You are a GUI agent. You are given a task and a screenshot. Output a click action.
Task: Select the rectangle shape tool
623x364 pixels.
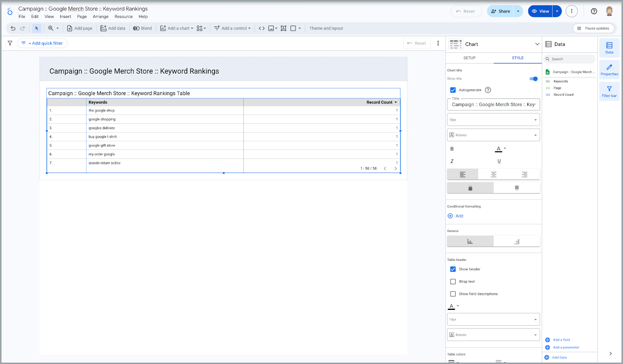coord(293,28)
